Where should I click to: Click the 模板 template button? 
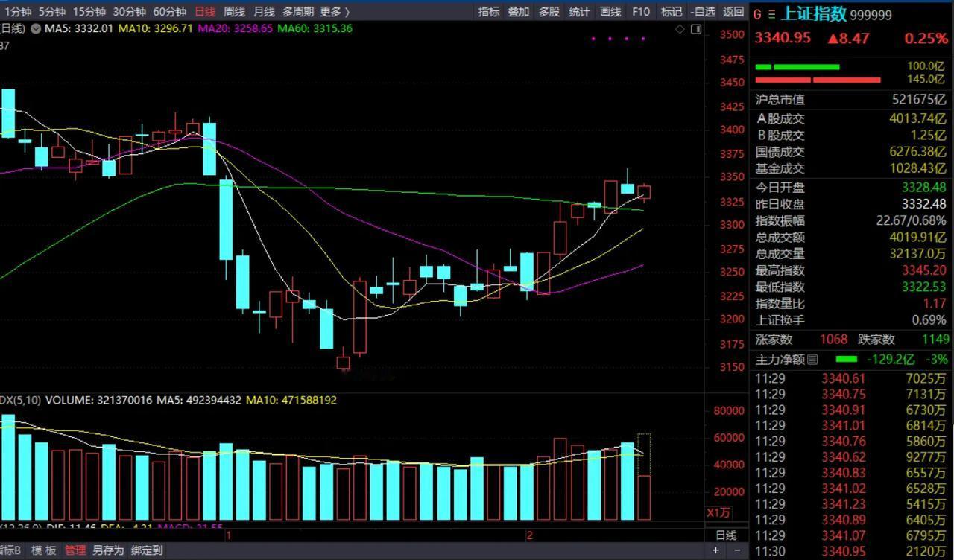coord(43,550)
